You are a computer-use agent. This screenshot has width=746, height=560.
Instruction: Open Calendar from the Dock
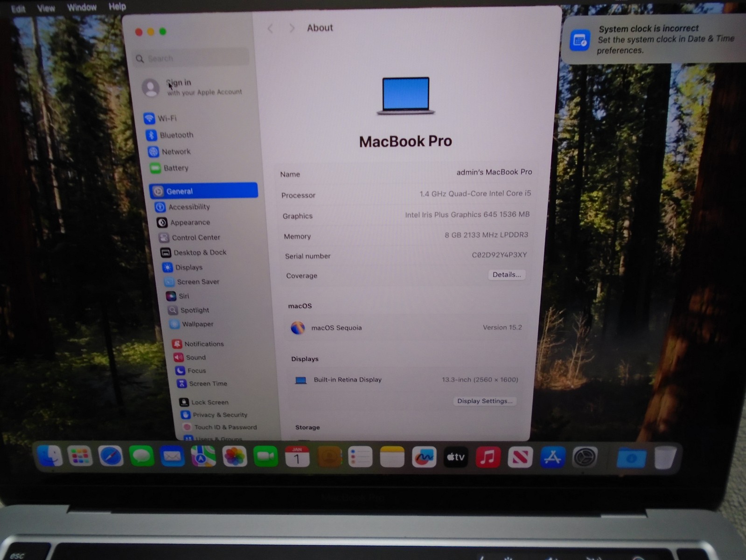(x=297, y=457)
